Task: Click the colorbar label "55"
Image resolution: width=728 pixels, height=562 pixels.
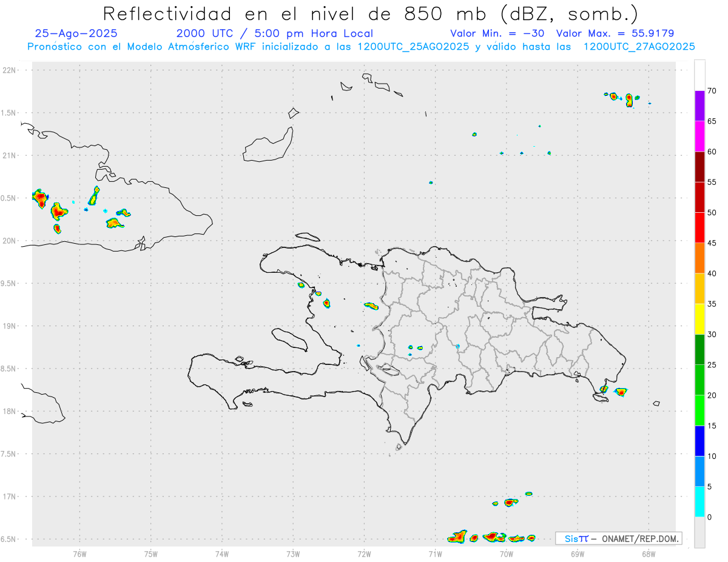Action: pyautogui.click(x=712, y=182)
